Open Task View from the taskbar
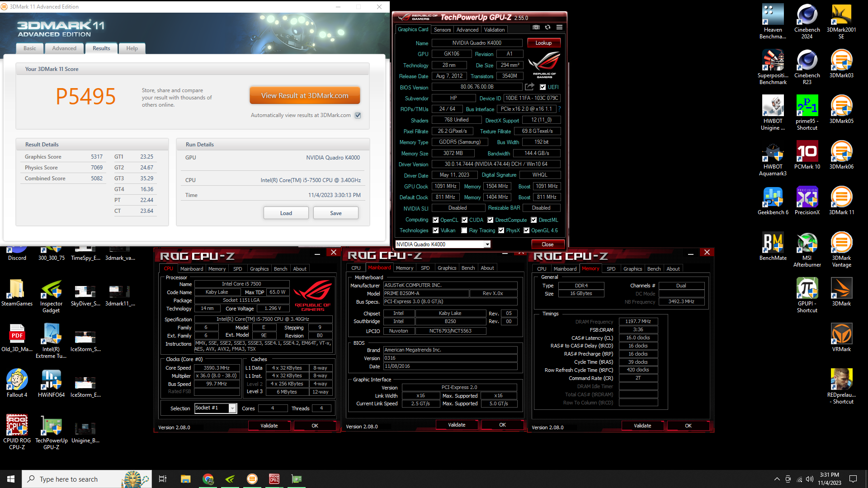The height and width of the screenshot is (488, 868). tap(163, 479)
